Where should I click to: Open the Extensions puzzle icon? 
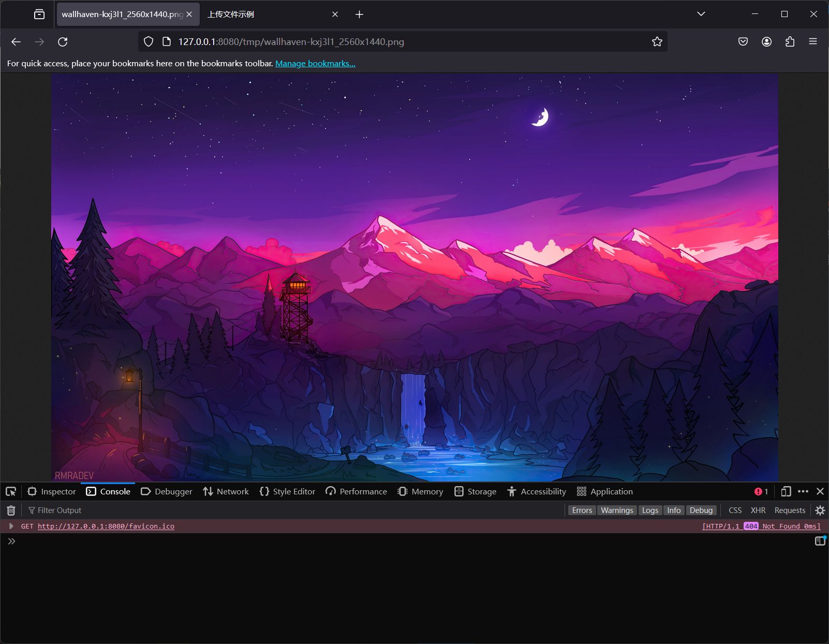790,42
